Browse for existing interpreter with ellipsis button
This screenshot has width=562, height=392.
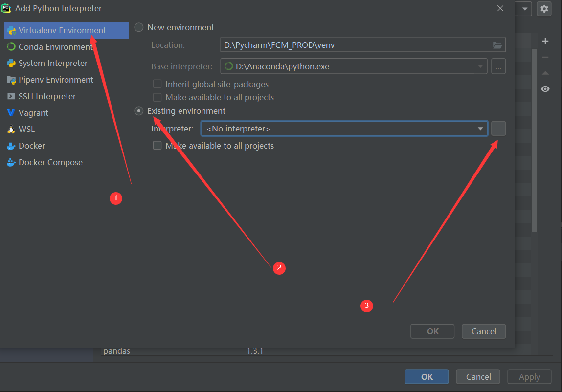click(498, 129)
